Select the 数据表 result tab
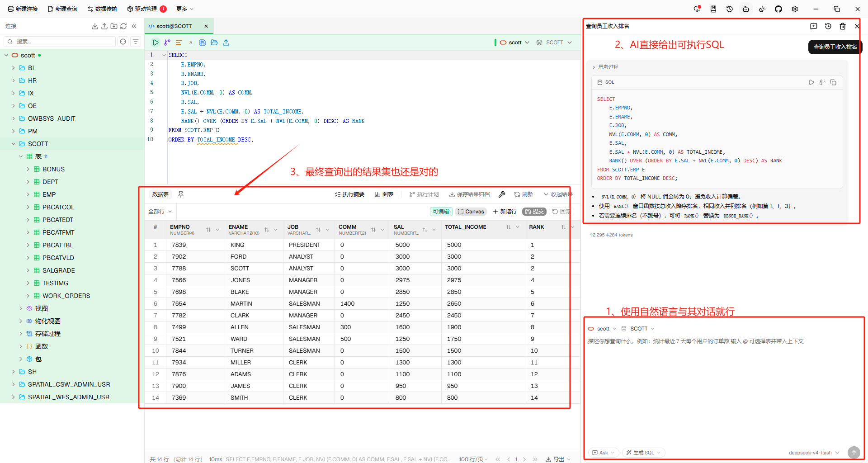The height and width of the screenshot is (463, 868). point(160,194)
